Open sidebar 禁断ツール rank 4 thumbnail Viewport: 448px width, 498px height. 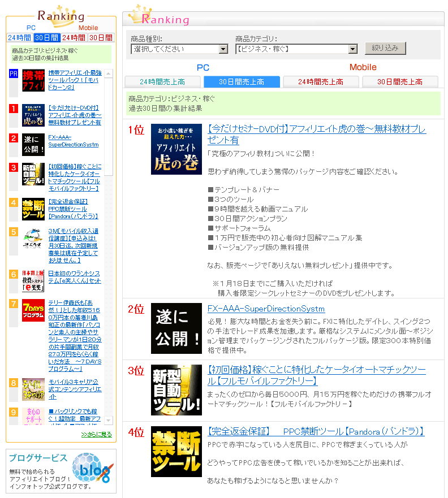tap(33, 209)
